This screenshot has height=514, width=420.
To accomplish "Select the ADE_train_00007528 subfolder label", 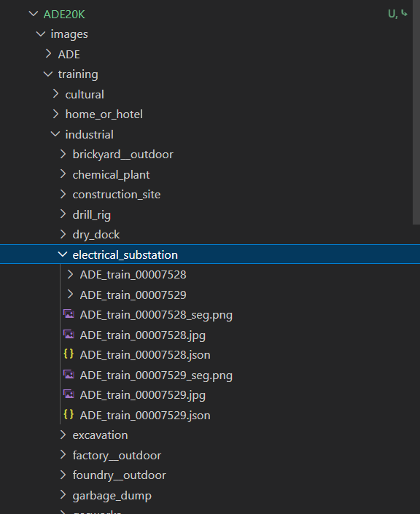I will [x=133, y=275].
